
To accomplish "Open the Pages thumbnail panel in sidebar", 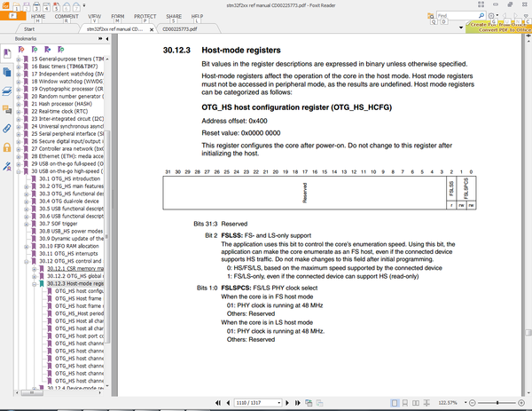I will [x=7, y=72].
